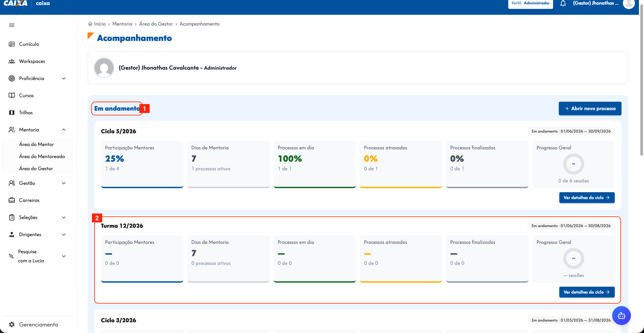Open Área do Mentoreado menu item
The width and height of the screenshot is (644, 333).
pos(42,156)
